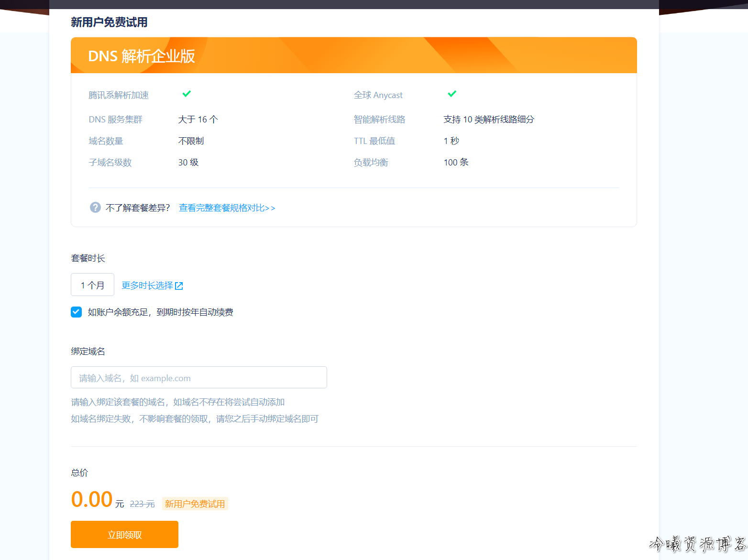The width and height of the screenshot is (748, 560).
Task: Click the 如域名绑定失败 hint line
Action: pyautogui.click(x=195, y=419)
